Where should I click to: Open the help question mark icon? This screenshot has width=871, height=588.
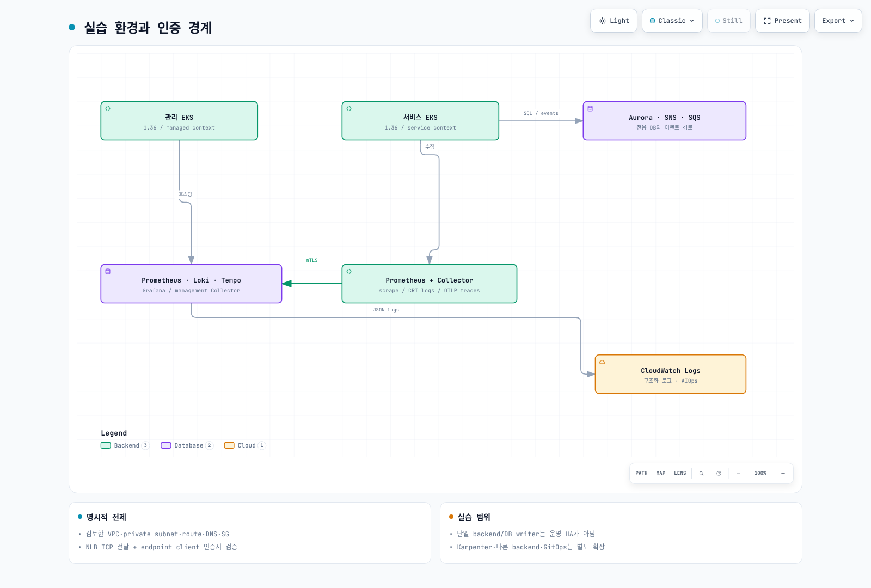pyautogui.click(x=719, y=473)
